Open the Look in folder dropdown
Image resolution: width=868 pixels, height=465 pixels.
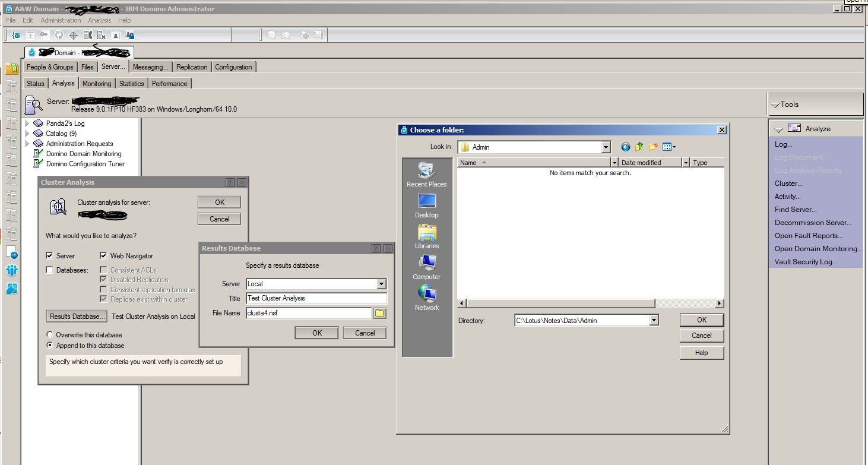pyautogui.click(x=606, y=147)
